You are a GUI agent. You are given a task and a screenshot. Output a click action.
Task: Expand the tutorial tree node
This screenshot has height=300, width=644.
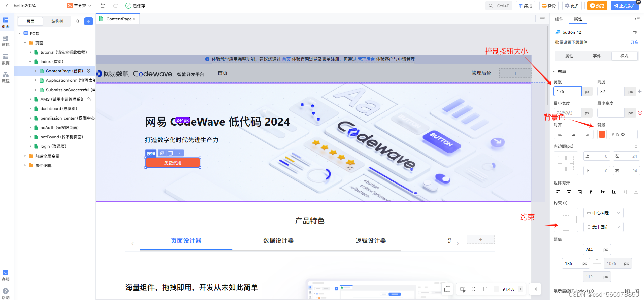[x=30, y=52]
